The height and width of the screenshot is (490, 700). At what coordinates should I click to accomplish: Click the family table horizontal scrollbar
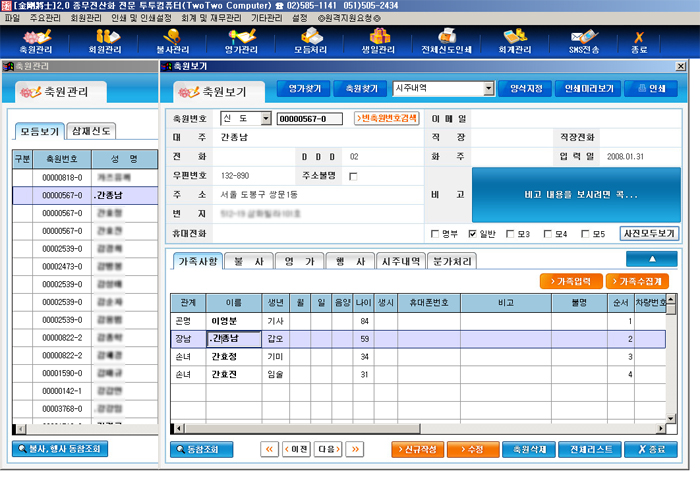419,428
